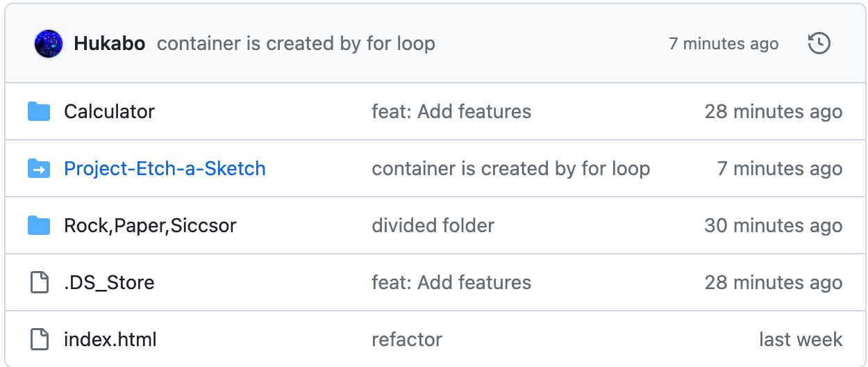Viewport: 868px width, 367px height.
Task: Click the Calculator folder icon
Action: (x=39, y=111)
